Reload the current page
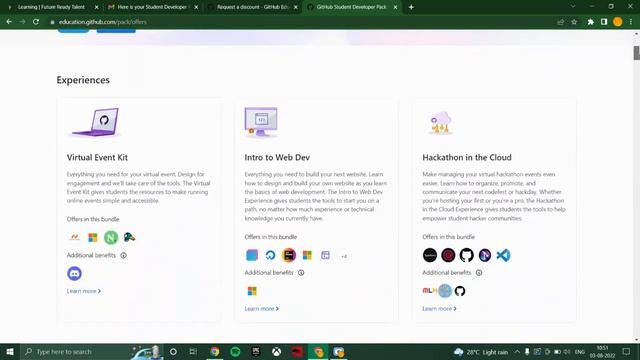 point(36,22)
